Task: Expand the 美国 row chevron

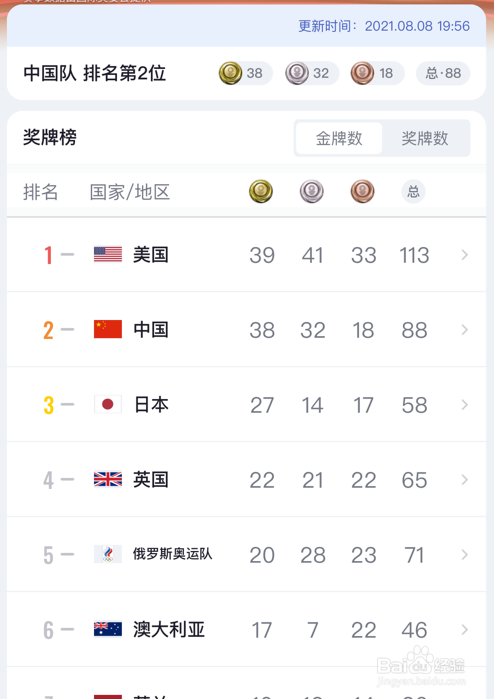Action: [465, 255]
